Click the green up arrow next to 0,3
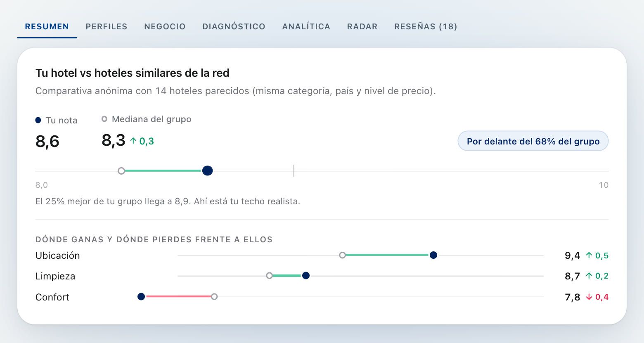 click(x=133, y=141)
